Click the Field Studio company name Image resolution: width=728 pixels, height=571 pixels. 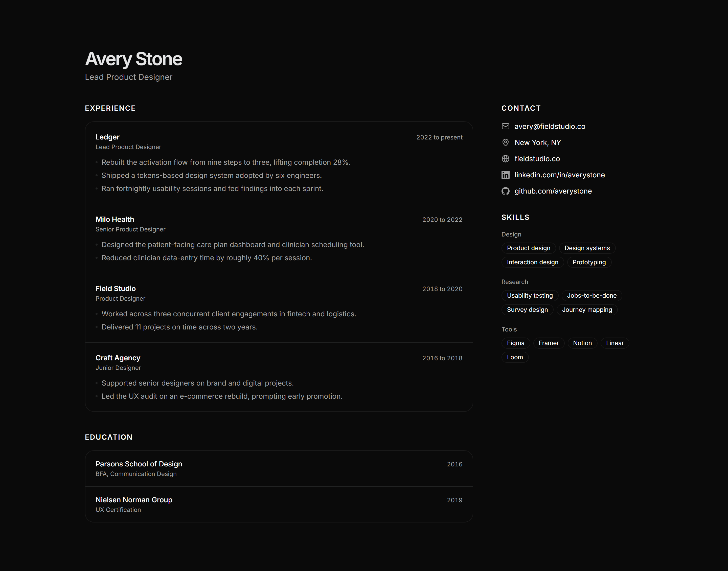coord(115,289)
